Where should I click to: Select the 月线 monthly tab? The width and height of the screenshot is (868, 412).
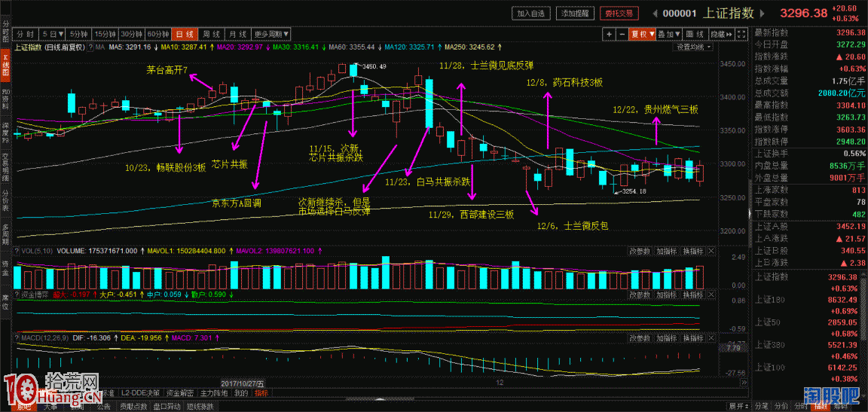click(x=238, y=35)
